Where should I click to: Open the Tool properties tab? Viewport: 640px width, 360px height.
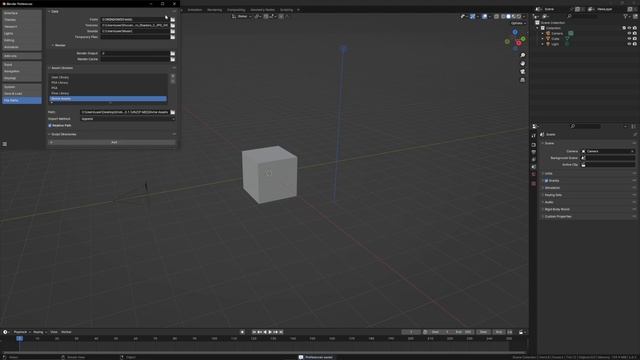533,136
